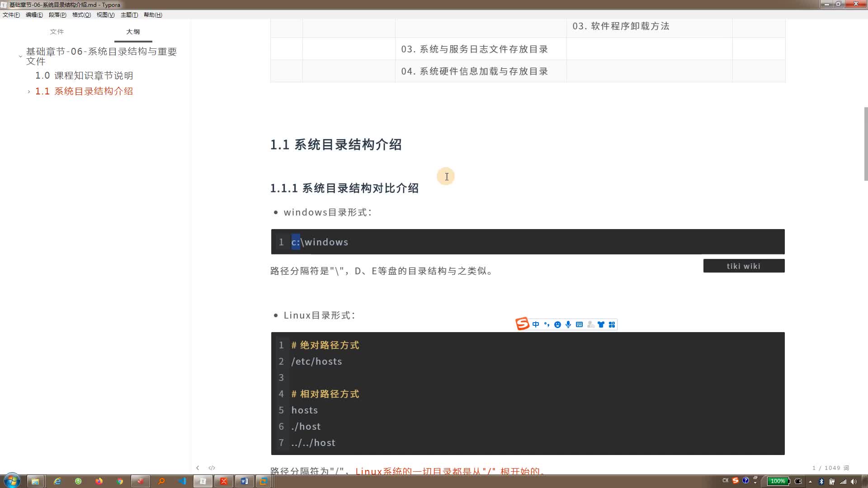This screenshot has height=488, width=868.
Task: Click the ../../host code line
Action: click(x=313, y=443)
